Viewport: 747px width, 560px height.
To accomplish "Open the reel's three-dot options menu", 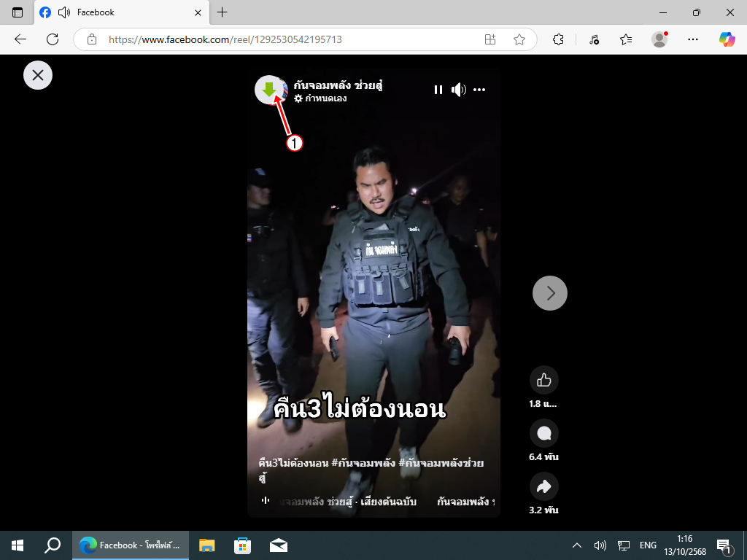I will tap(479, 90).
